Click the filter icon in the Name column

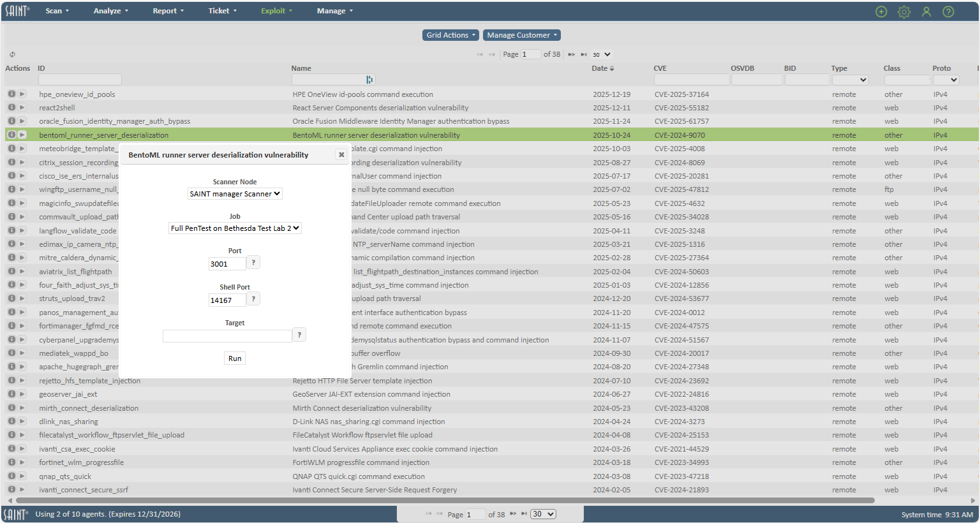tap(369, 78)
